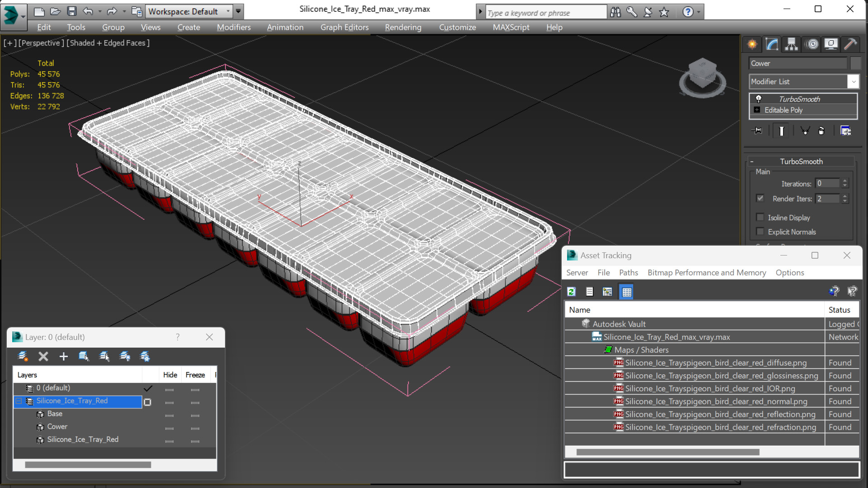This screenshot has width=868, height=488.
Task: Open the Display panel tab
Action: pyautogui.click(x=831, y=44)
